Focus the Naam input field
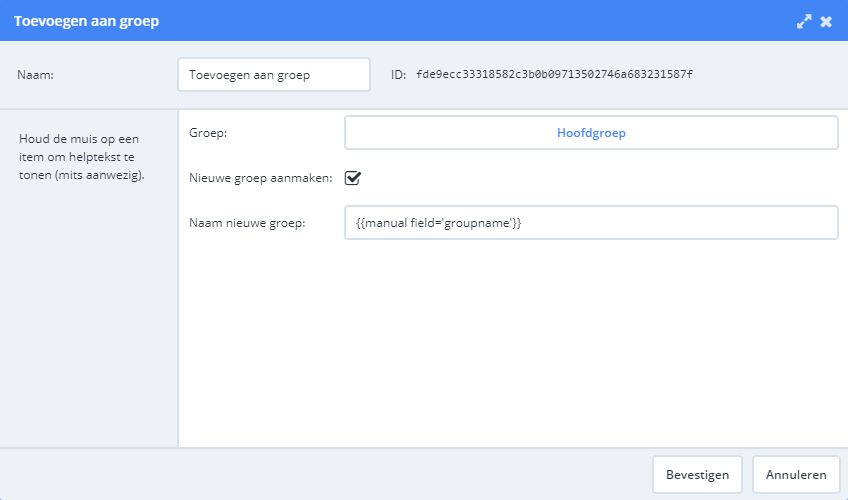The image size is (848, 500). 274,75
